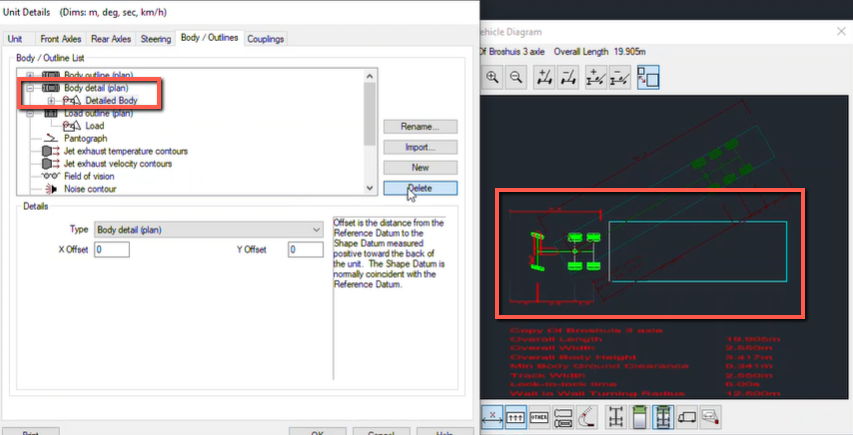The height and width of the screenshot is (435, 853).
Task: Select the Load outline (plan) row
Action: coord(98,113)
